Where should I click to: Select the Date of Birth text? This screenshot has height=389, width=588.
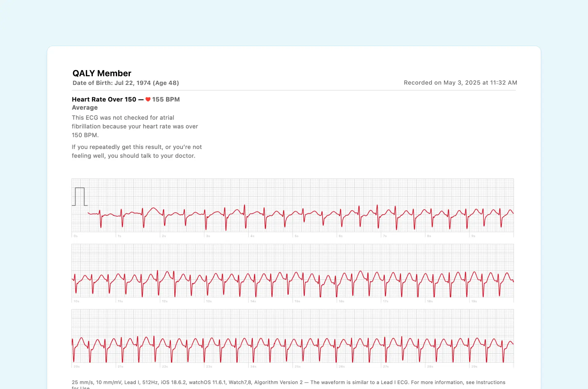pos(125,83)
